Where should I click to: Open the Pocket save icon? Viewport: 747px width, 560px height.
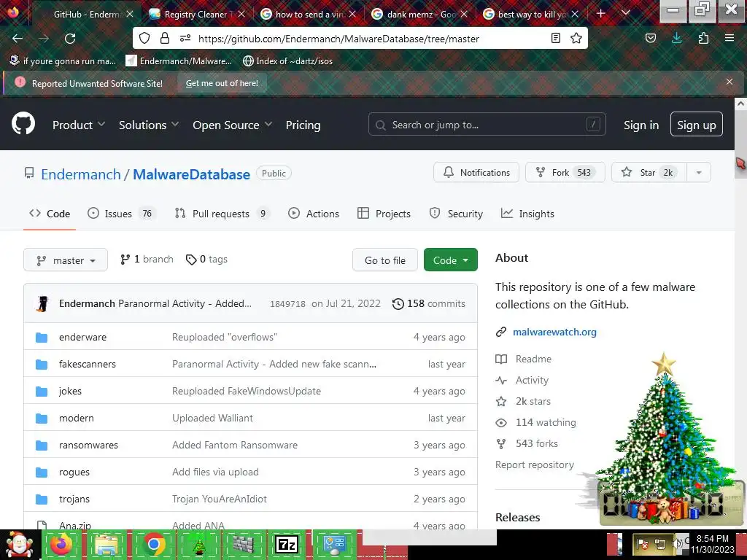coord(650,38)
